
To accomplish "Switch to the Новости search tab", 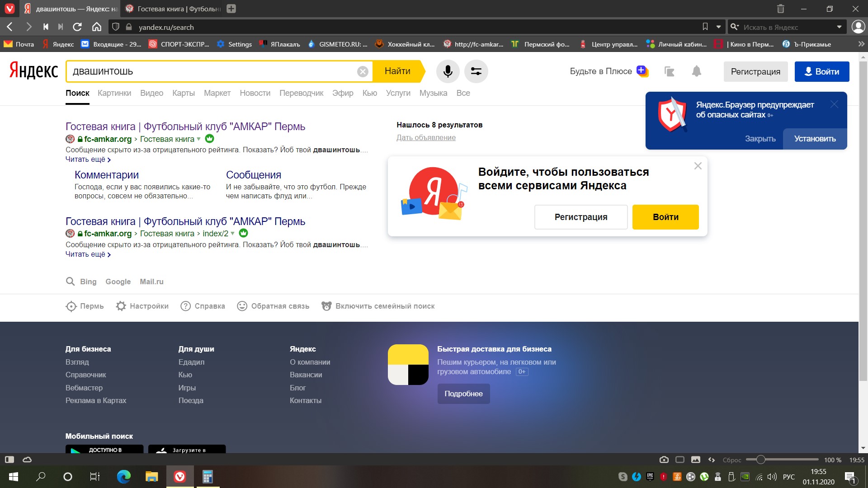I will coord(255,93).
